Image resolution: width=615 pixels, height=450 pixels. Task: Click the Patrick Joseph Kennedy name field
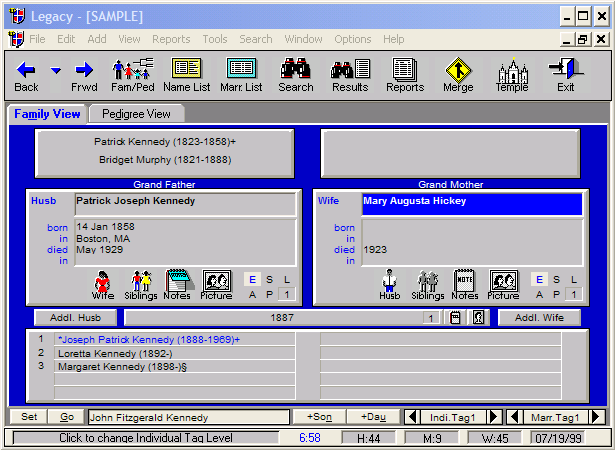point(186,204)
